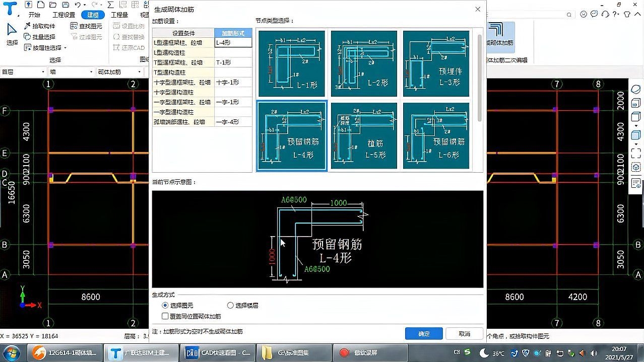
Task: Click the 取消 cancel button
Action: (464, 333)
